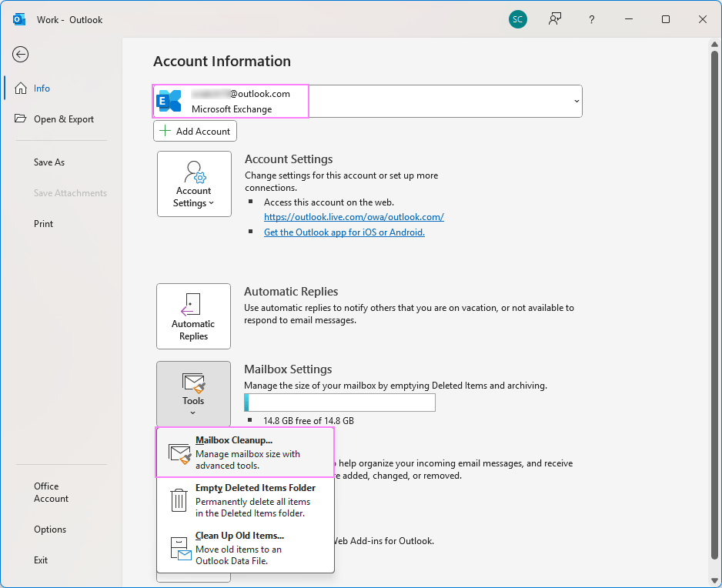
Task: Choose Empty Deleted Items Folder
Action: tap(245, 500)
